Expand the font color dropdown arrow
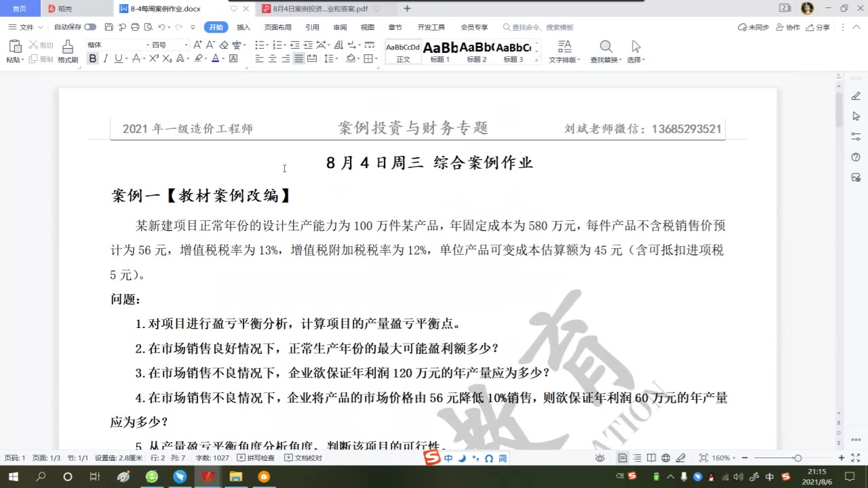The width and height of the screenshot is (868, 488). tap(222, 58)
